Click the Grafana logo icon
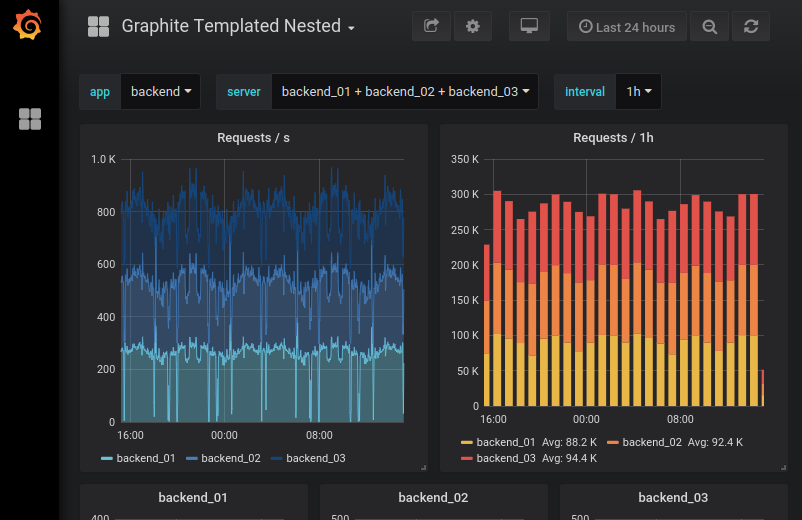 point(29,26)
